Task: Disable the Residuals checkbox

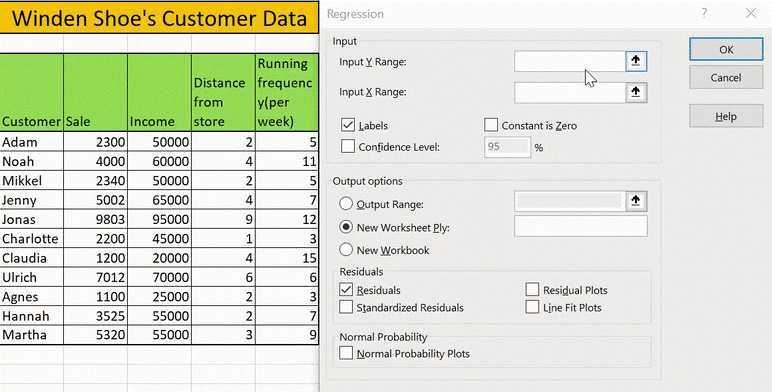Action: click(x=346, y=290)
